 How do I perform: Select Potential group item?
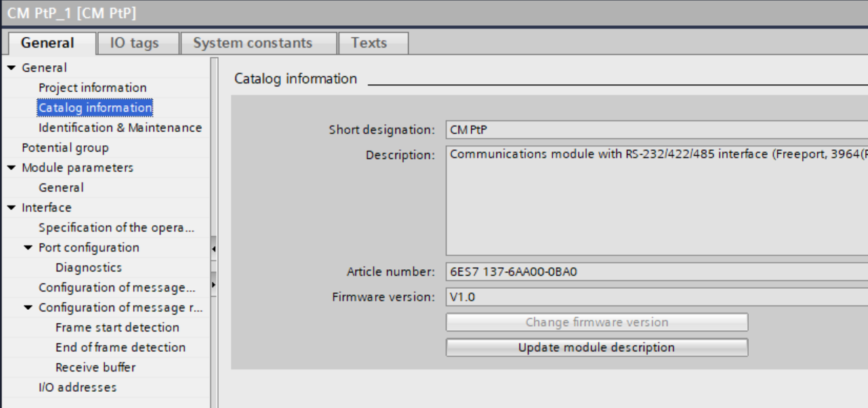pyautogui.click(x=65, y=148)
